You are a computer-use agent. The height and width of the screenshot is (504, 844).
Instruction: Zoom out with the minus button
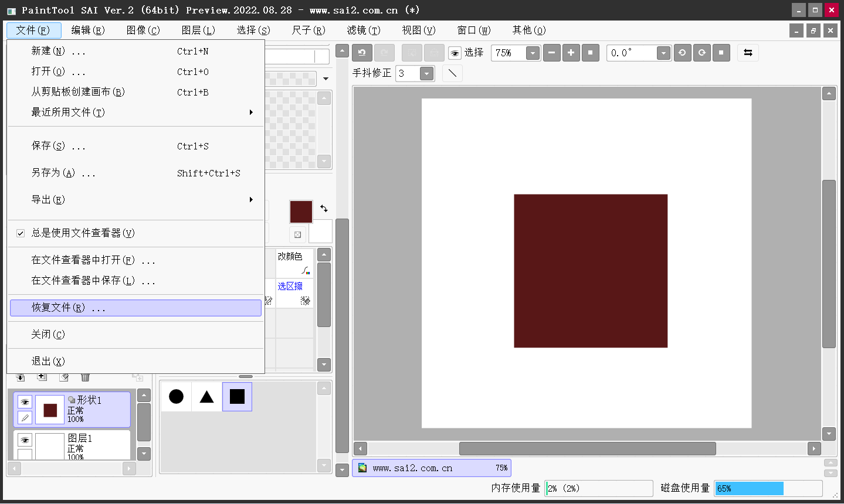[551, 53]
